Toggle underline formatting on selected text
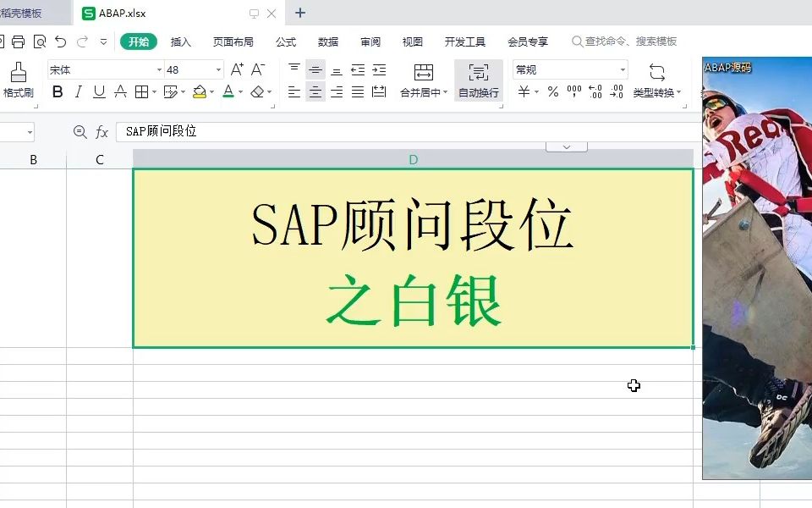 pos(99,91)
